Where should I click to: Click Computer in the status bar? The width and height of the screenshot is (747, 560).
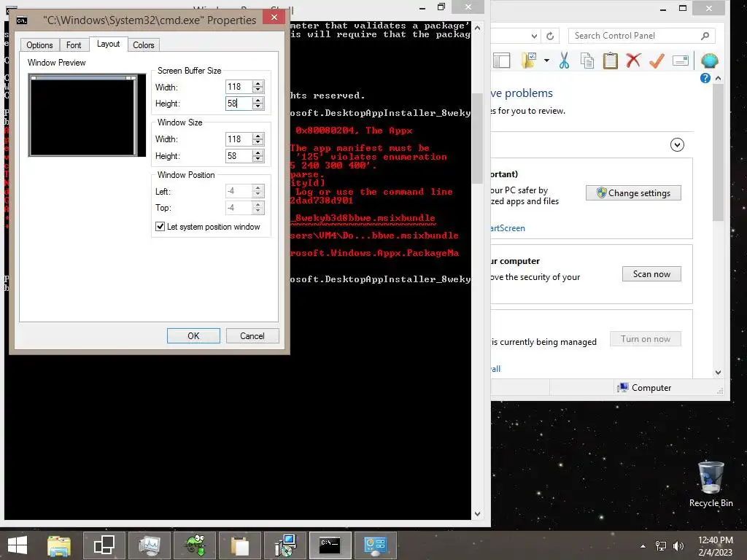tap(645, 388)
